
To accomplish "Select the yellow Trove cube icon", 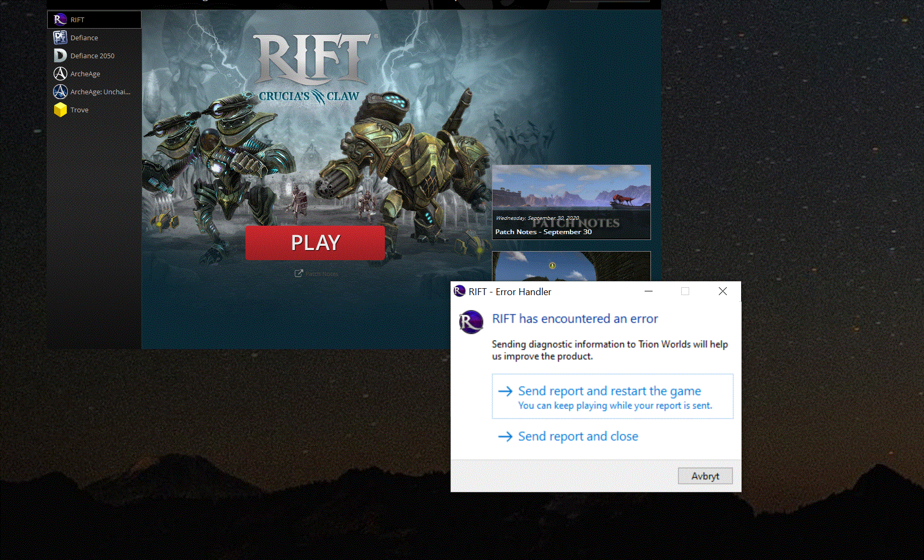I will [60, 110].
